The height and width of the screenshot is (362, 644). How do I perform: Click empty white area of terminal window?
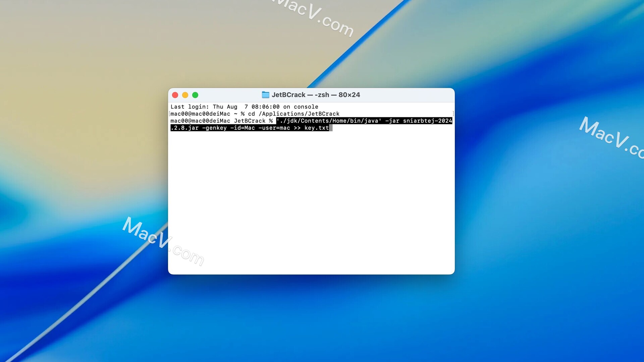coord(311,201)
